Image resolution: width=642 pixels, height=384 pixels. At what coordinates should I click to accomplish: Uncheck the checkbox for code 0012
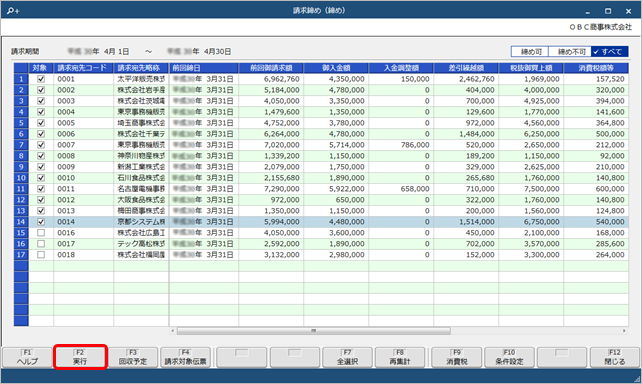[x=41, y=200]
